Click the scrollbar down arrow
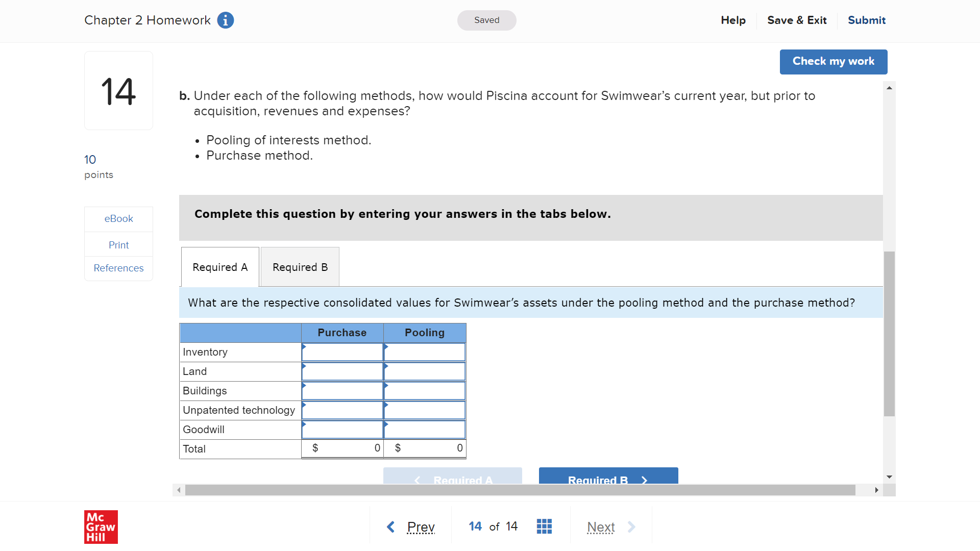 [890, 477]
